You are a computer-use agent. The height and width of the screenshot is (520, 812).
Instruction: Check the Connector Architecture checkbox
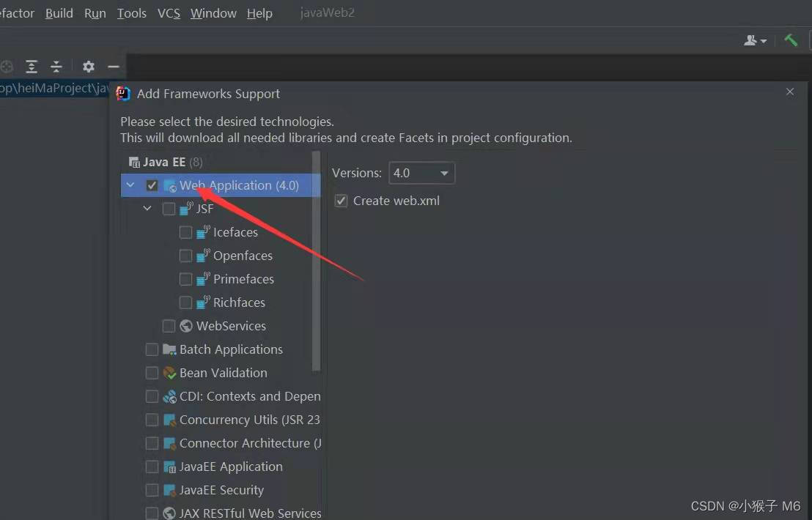(x=152, y=443)
